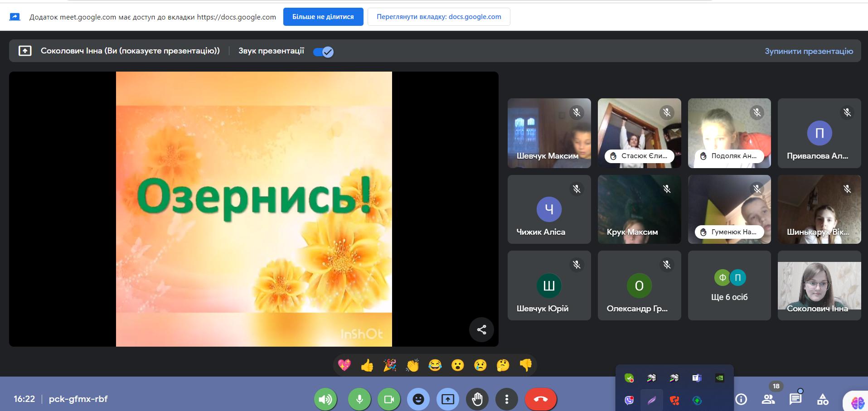The image size is (868, 411).
Task: Send the sparkling heart reaction
Action: tap(344, 365)
